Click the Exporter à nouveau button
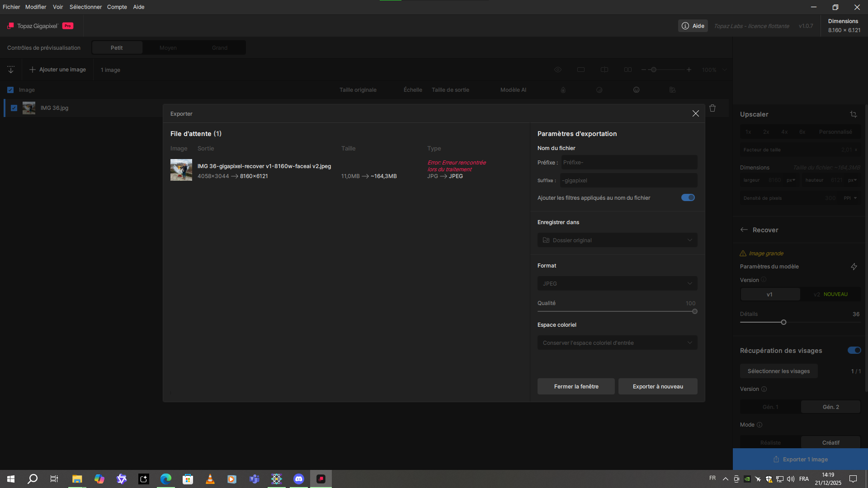 (658, 386)
